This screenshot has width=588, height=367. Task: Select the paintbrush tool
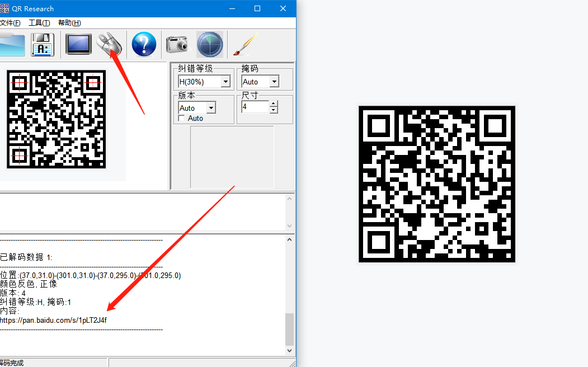245,44
